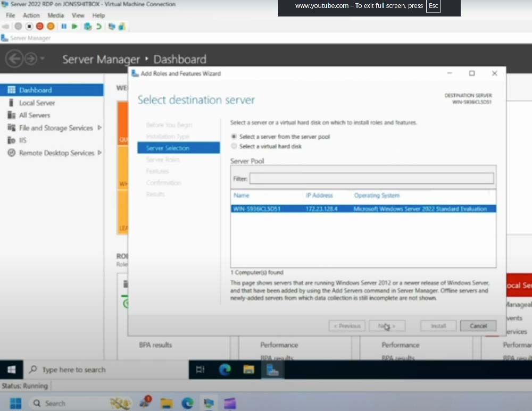Click the Revert checkpoint toolbar icon
This screenshot has width=532, height=411.
pos(99,26)
